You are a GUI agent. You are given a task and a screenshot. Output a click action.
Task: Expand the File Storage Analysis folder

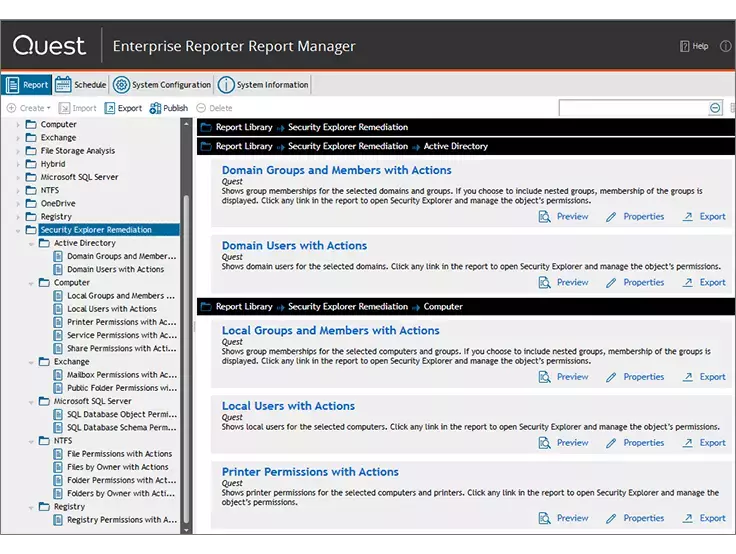click(x=18, y=151)
